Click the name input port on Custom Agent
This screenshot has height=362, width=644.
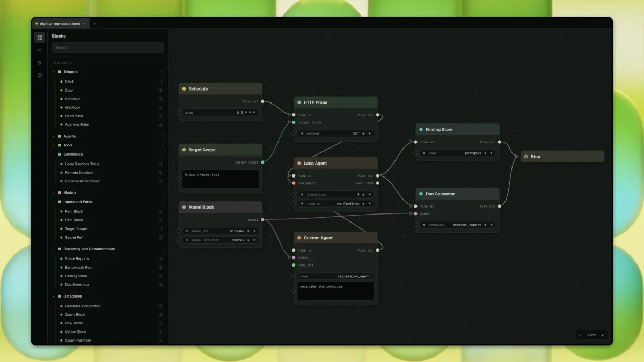pos(294,276)
